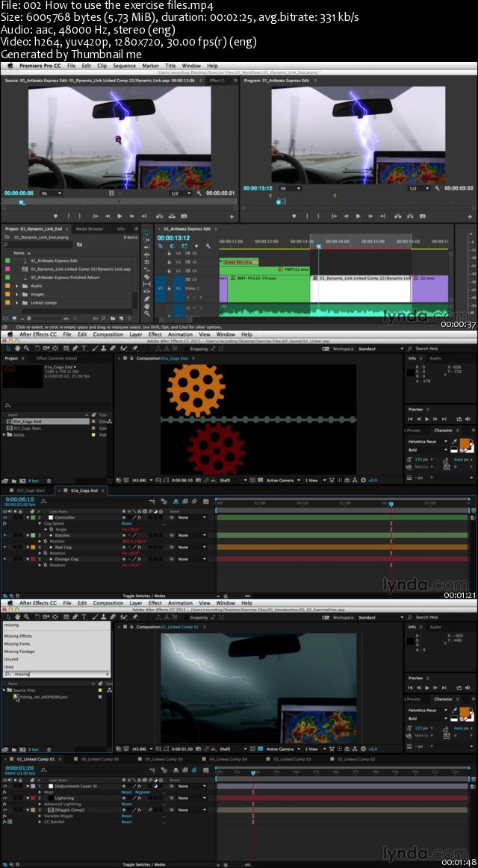Expand the Audio bin in Premiere project
This screenshot has height=868, width=478.
pyautogui.click(x=17, y=286)
